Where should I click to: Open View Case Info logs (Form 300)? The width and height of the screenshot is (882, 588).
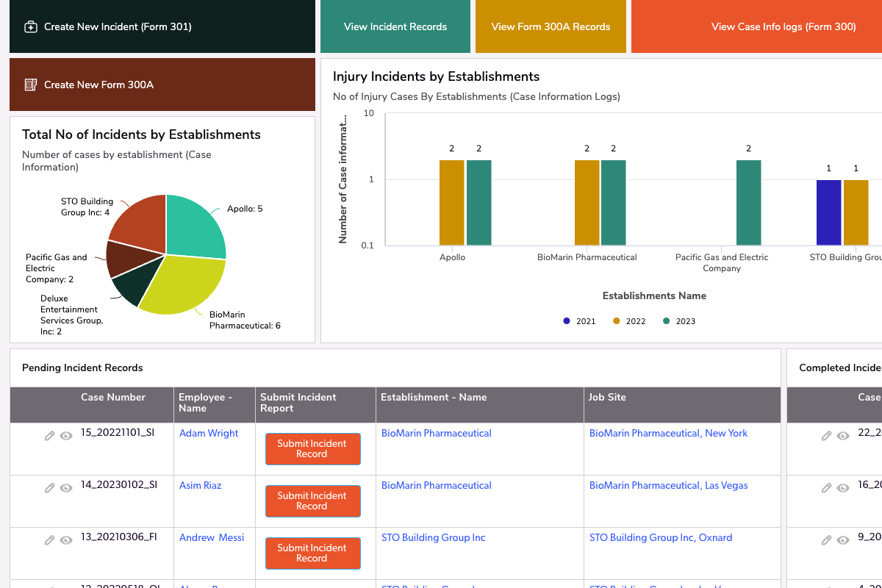click(x=783, y=27)
